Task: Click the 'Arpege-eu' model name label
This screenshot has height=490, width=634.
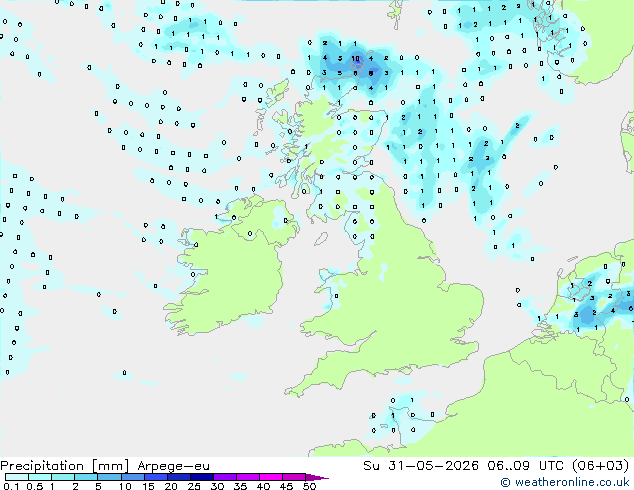Action: (x=173, y=466)
